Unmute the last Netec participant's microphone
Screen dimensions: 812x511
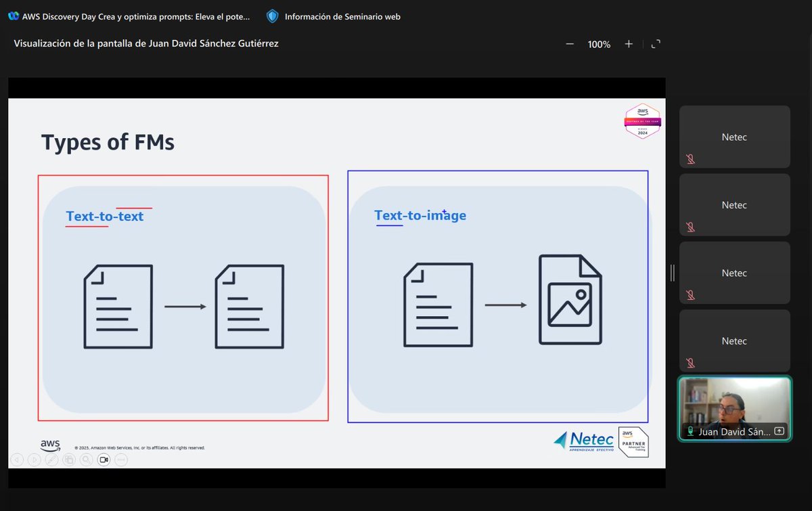coord(690,363)
